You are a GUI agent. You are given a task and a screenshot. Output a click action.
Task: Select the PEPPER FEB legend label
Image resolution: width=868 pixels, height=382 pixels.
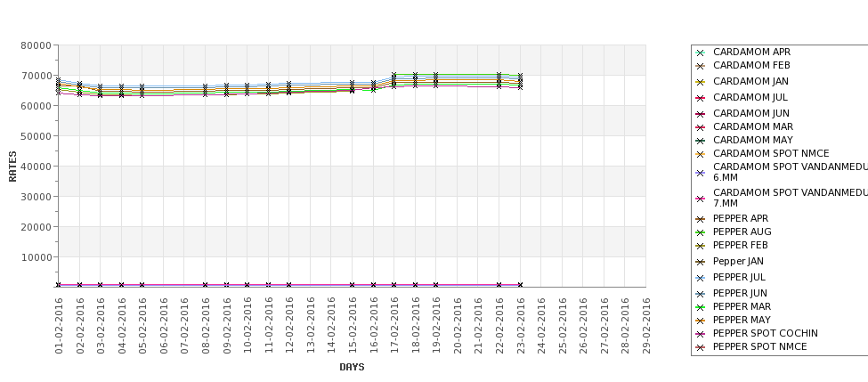click(x=740, y=245)
